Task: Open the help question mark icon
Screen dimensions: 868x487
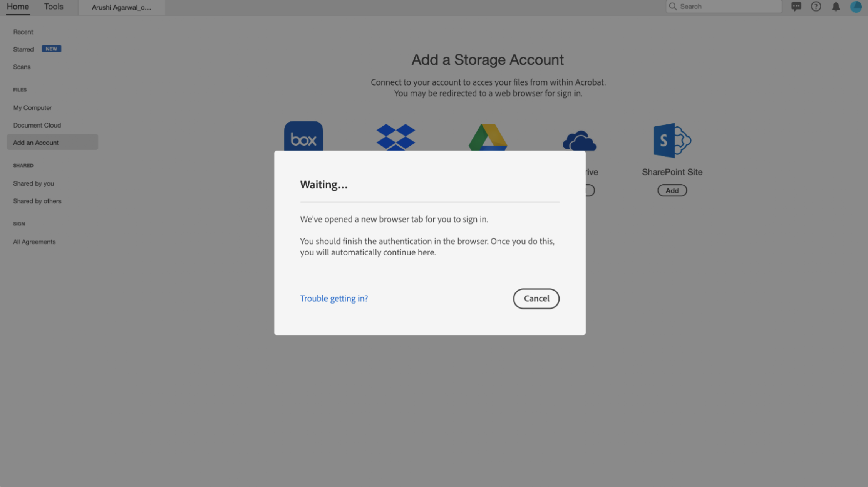Action: pyautogui.click(x=816, y=7)
